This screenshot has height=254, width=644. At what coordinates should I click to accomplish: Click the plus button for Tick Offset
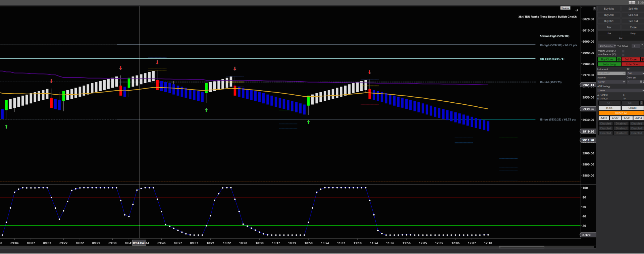point(642,44)
